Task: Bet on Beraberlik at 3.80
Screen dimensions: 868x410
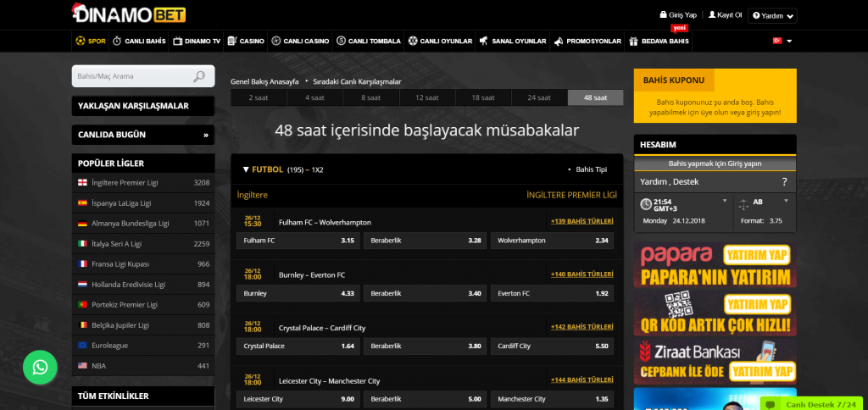Action: click(426, 346)
